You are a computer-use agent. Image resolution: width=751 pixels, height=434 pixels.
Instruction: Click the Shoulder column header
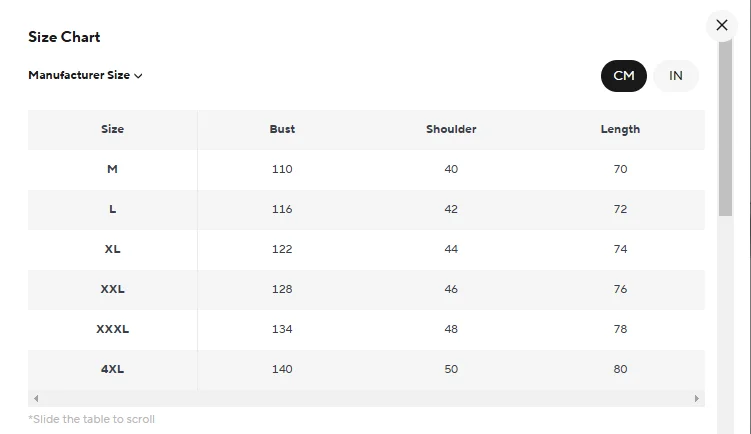(x=451, y=129)
